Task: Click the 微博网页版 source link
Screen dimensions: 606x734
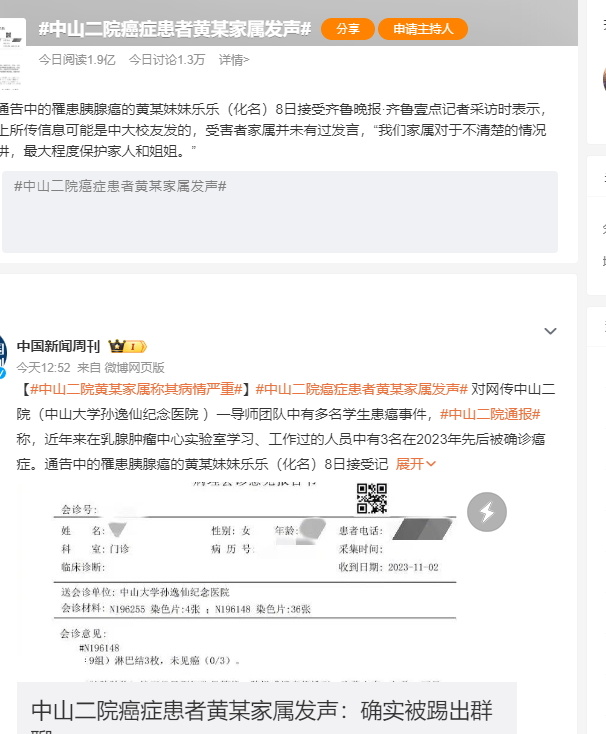Action: (x=134, y=368)
